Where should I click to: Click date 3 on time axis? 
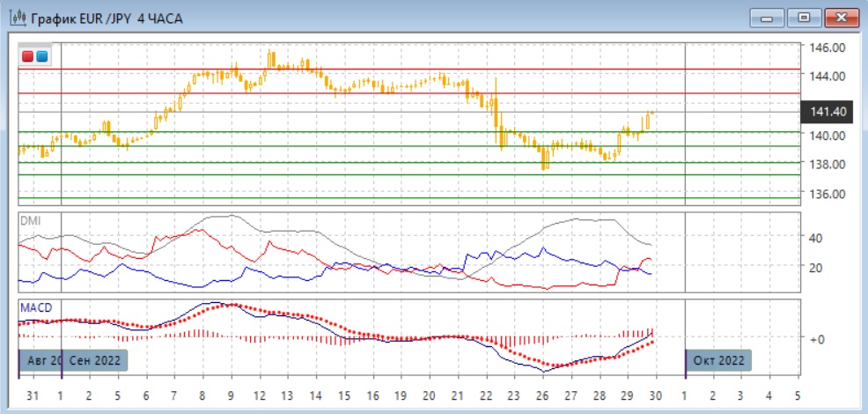coord(740,396)
